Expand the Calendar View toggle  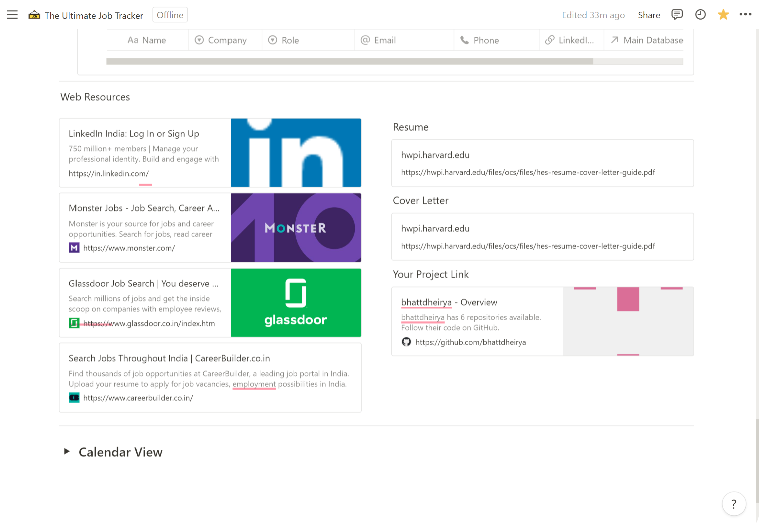click(67, 452)
